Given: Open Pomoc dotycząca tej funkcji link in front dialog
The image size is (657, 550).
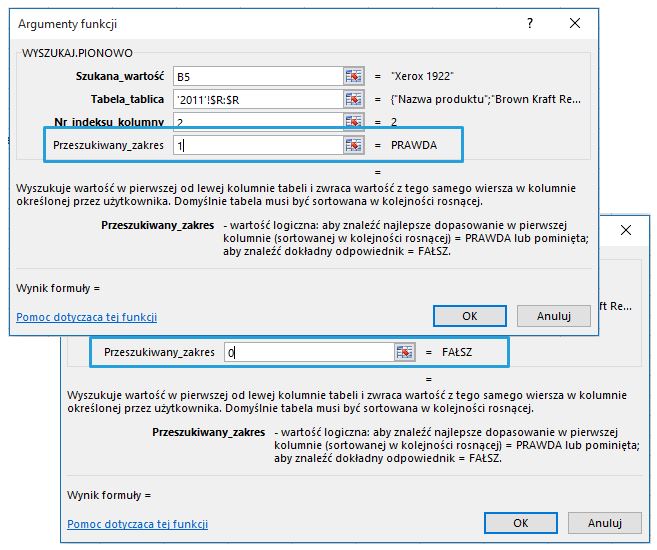Looking at the screenshot, I should click(87, 317).
